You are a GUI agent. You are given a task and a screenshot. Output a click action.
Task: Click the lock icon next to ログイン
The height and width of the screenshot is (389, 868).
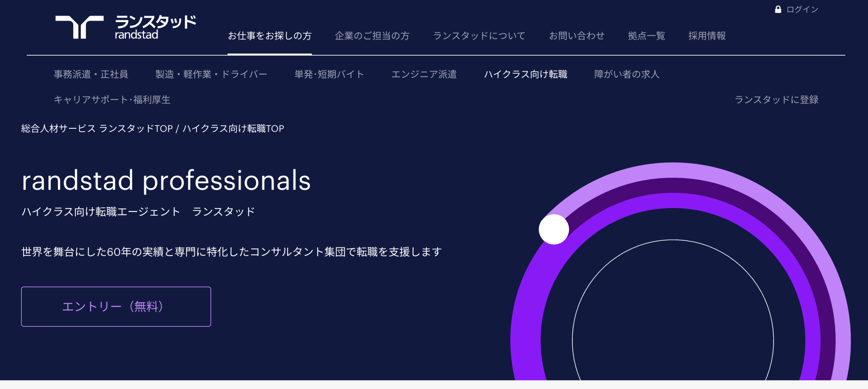pyautogui.click(x=778, y=9)
